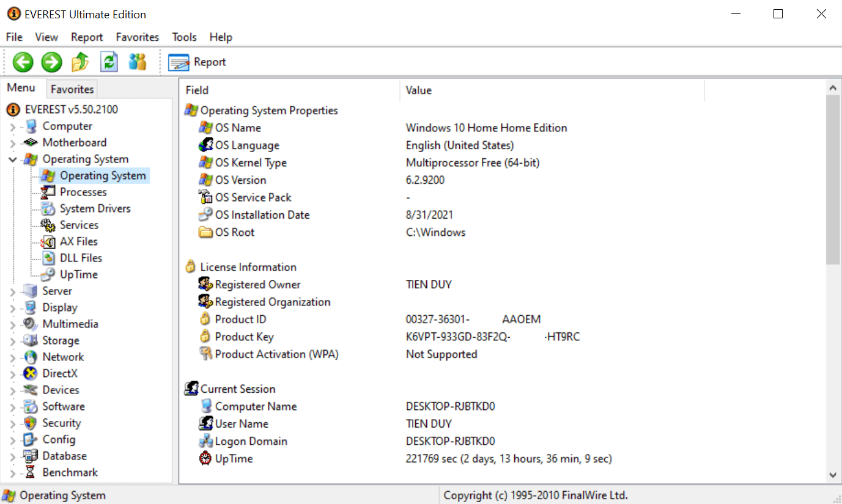Open the File menu

(x=14, y=37)
